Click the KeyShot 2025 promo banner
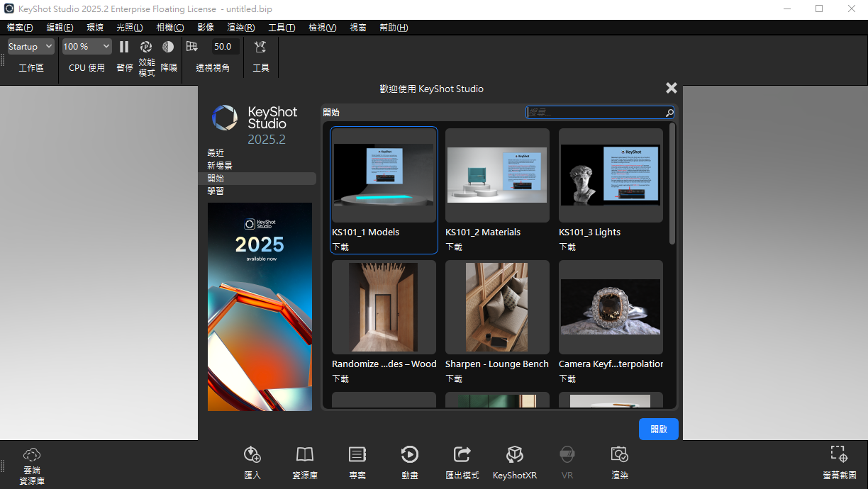Screen dimensions: 868x489 [260, 307]
